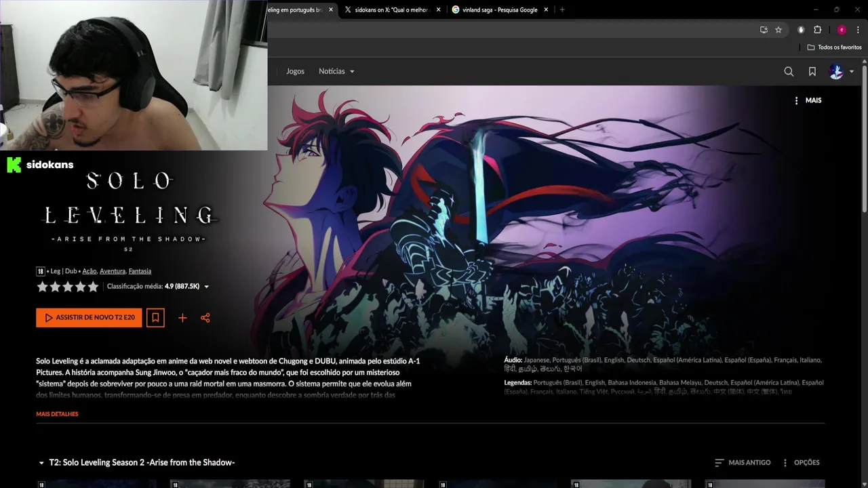Open the watchlist bookmark icon in site header
The width and height of the screenshot is (868, 488).
click(x=812, y=71)
